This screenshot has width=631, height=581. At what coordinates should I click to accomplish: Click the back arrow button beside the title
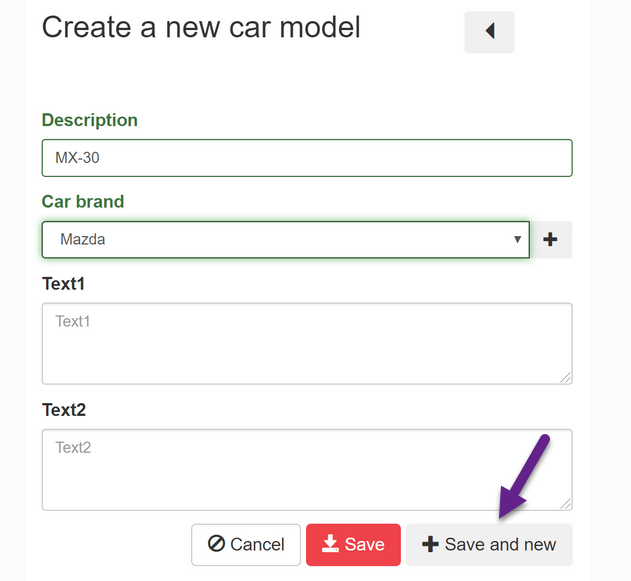[489, 32]
